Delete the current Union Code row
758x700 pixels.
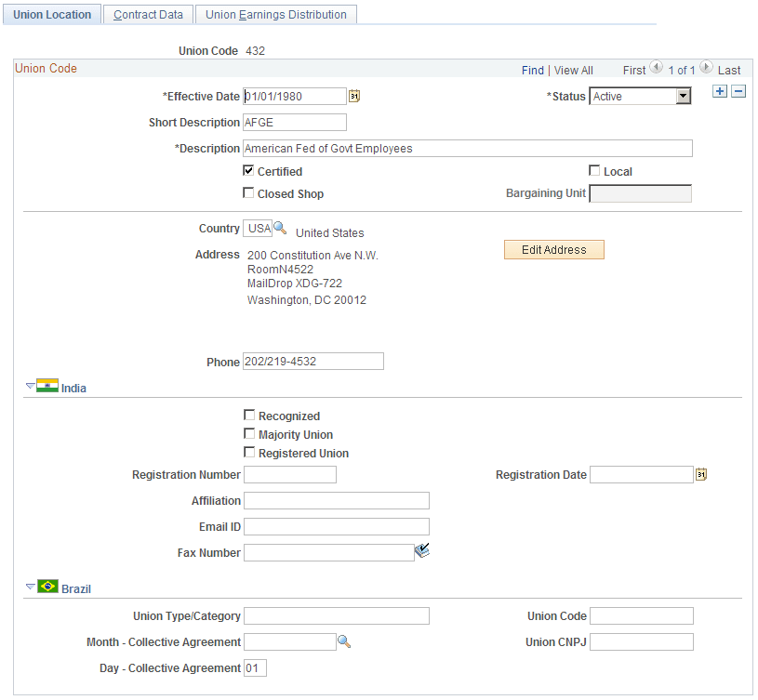point(738,91)
